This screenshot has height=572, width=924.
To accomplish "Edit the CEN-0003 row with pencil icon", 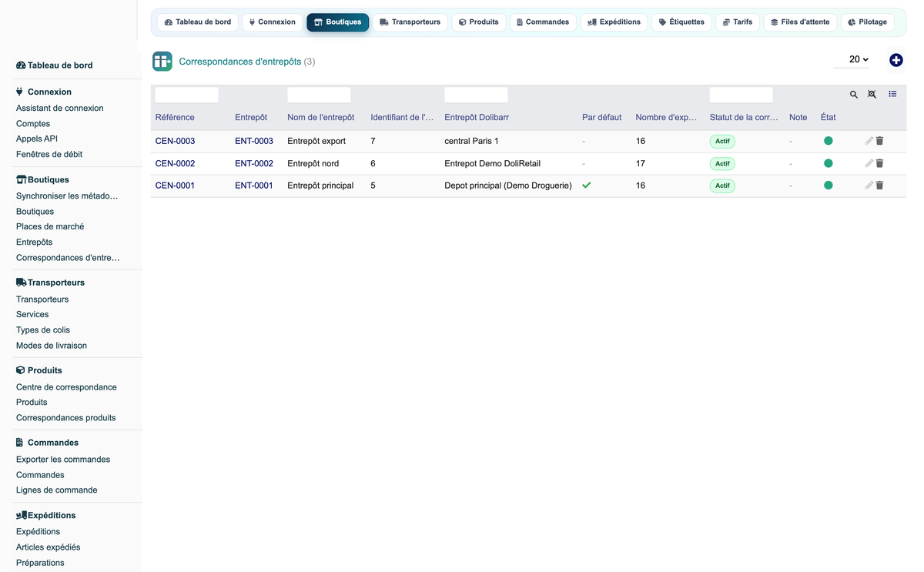I will [x=869, y=141].
